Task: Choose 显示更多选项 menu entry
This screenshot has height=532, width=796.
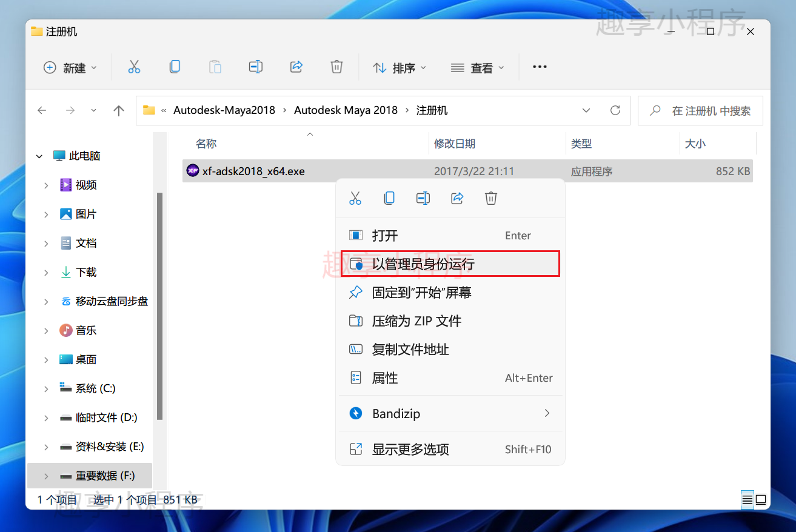Action: [x=450, y=450]
